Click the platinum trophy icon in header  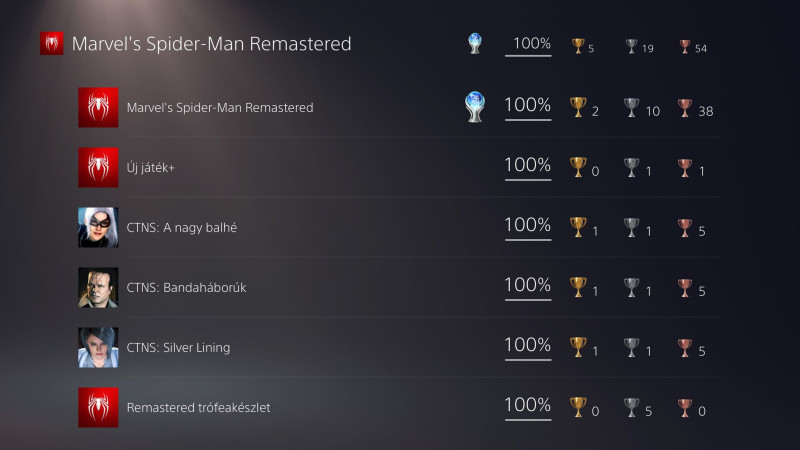point(475,44)
